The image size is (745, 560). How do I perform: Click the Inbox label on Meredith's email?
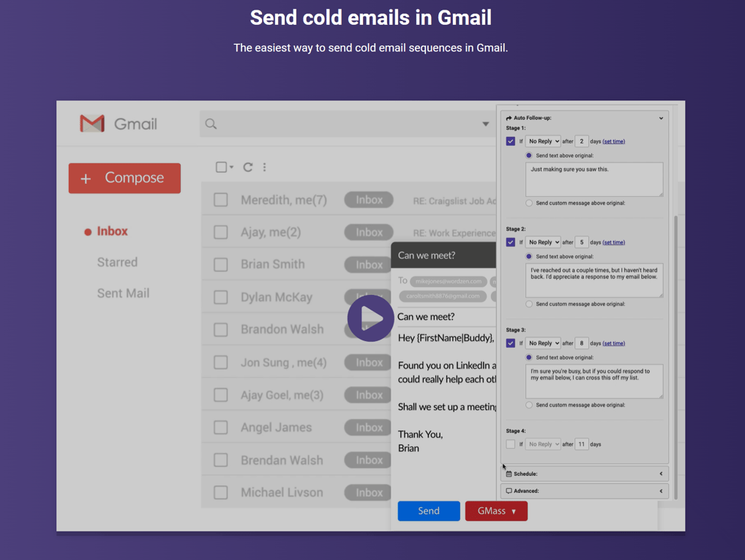369,200
